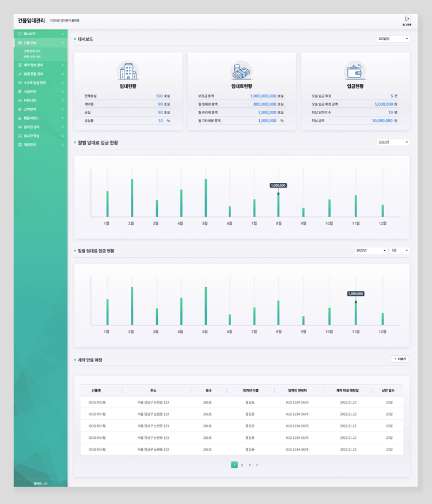432x504 pixels.
Task: Click the 고객센터 sidebar icon
Action: [20, 109]
